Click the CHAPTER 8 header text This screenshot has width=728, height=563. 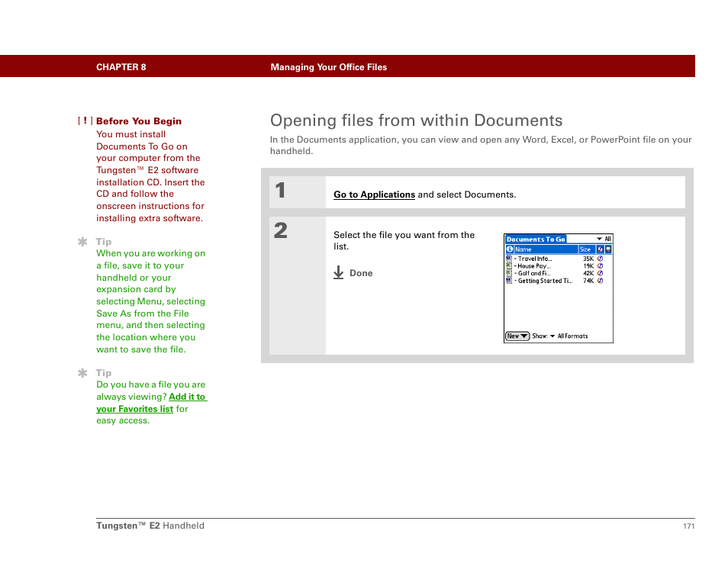(121, 67)
